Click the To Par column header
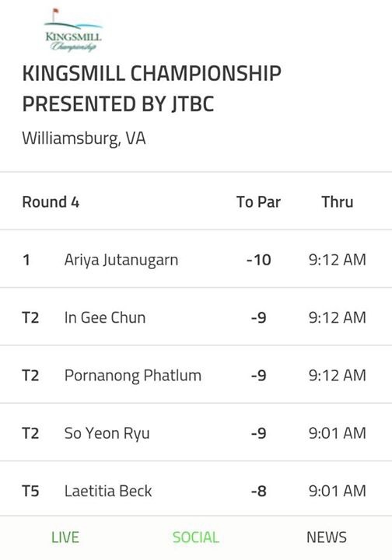392x560 pixels. 258,201
